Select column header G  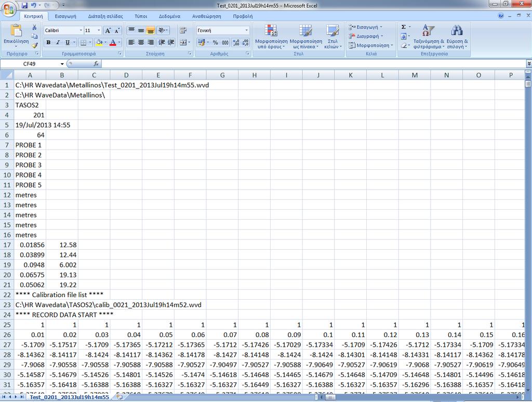[222, 75]
